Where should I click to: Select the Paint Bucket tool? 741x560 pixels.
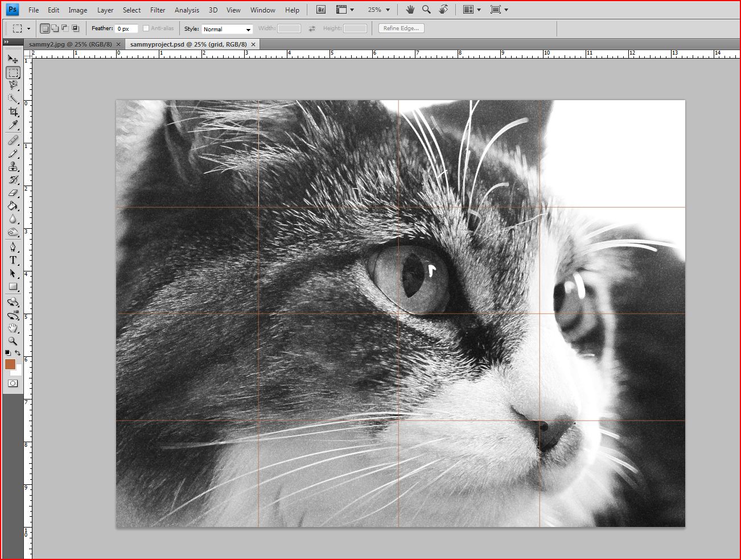click(x=13, y=206)
